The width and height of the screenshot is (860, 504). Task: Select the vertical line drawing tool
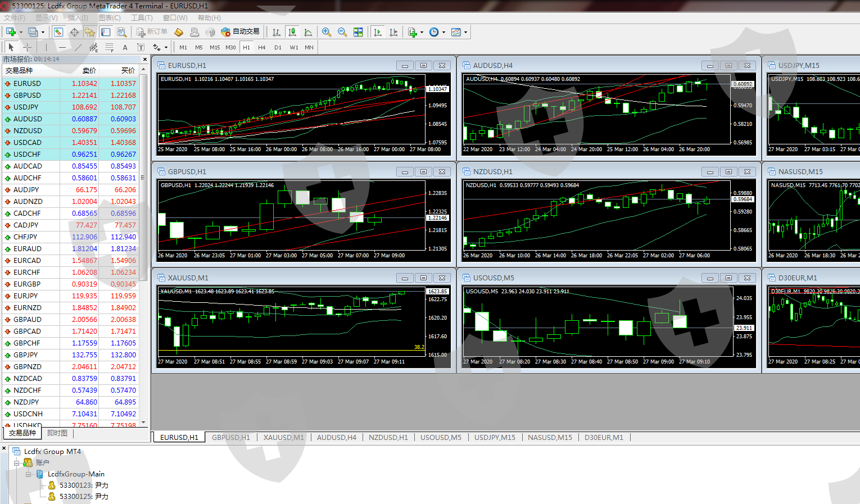click(x=47, y=47)
